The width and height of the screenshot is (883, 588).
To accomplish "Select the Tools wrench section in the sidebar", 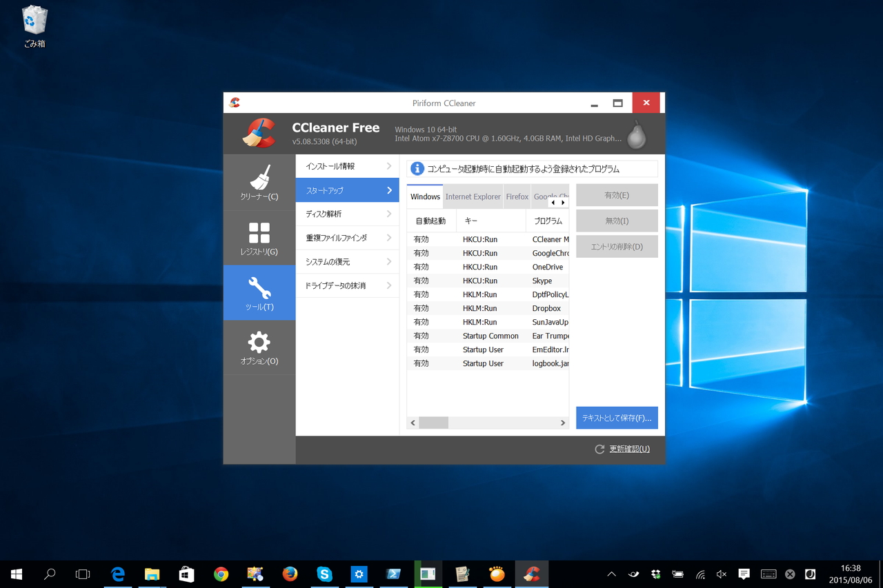I will tap(259, 293).
